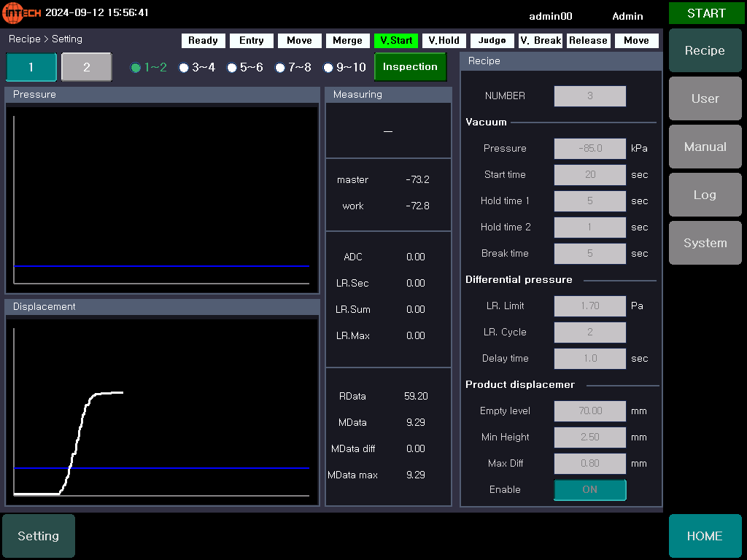Click the INTECH logo icon
747x560 pixels.
pyautogui.click(x=22, y=13)
